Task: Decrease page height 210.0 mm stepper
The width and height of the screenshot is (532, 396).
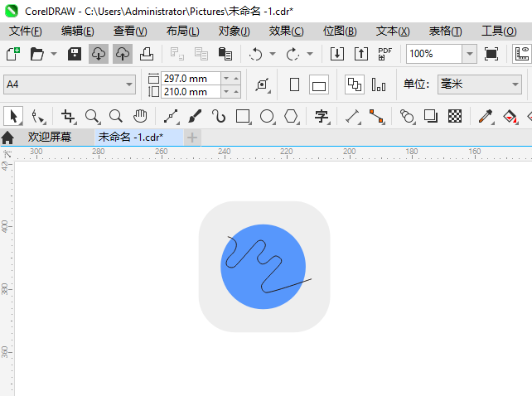Action: tap(226, 92)
